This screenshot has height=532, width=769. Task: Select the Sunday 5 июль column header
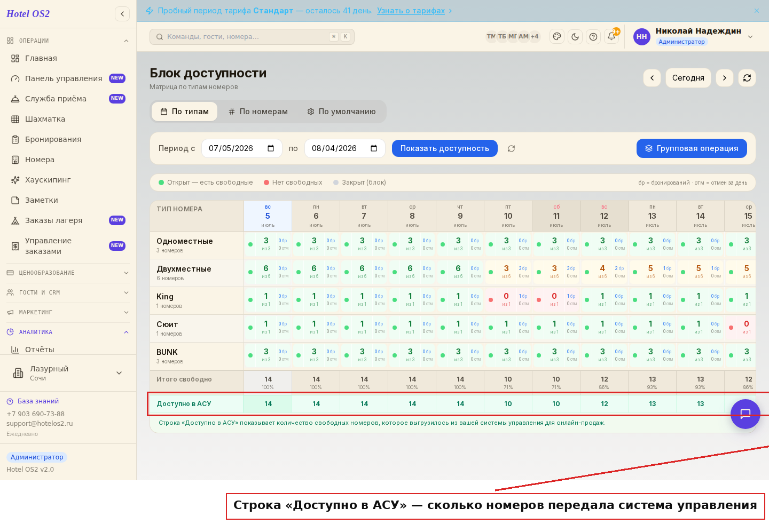point(268,216)
